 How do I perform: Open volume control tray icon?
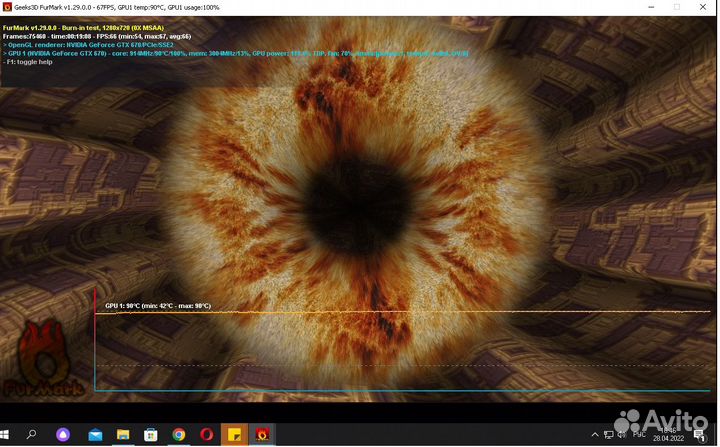pos(622,435)
